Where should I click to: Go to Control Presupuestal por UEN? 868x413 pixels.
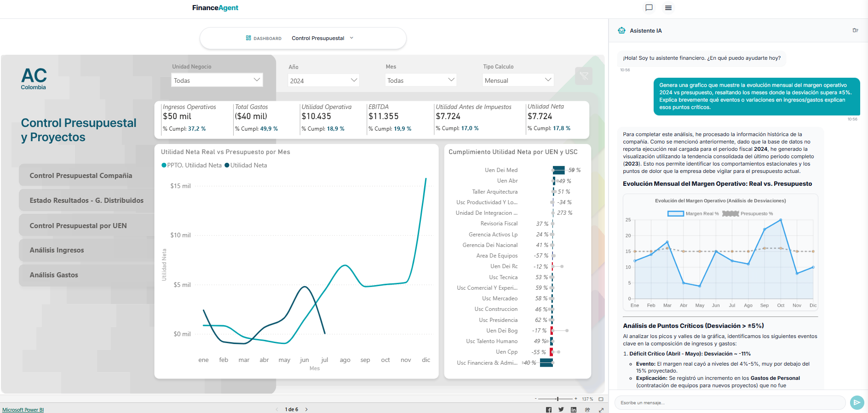click(x=78, y=226)
